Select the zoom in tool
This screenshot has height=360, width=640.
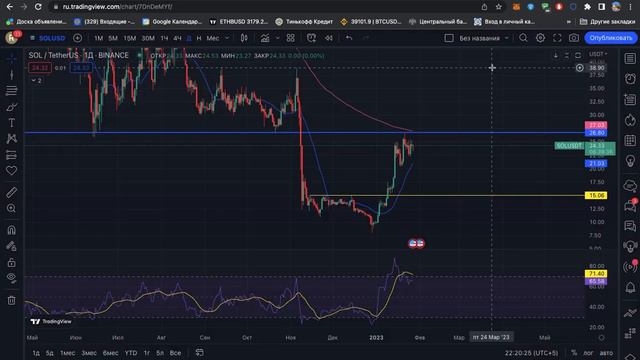11,208
